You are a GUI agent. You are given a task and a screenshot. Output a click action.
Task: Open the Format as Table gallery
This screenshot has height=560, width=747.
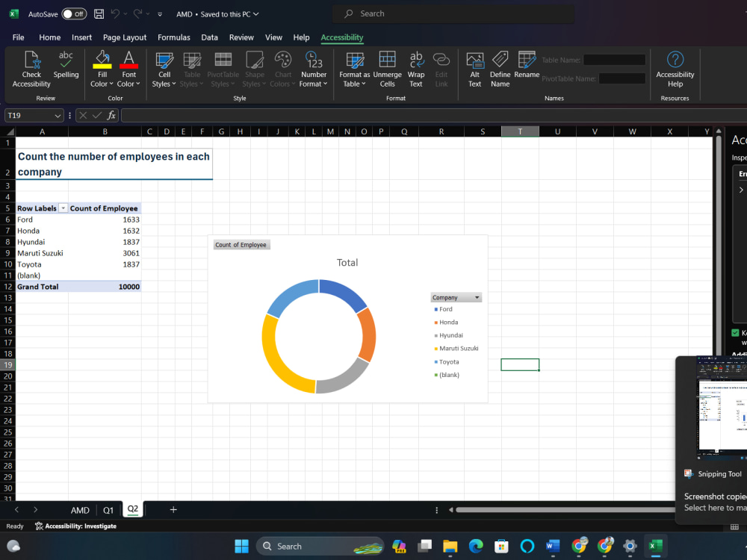click(355, 68)
